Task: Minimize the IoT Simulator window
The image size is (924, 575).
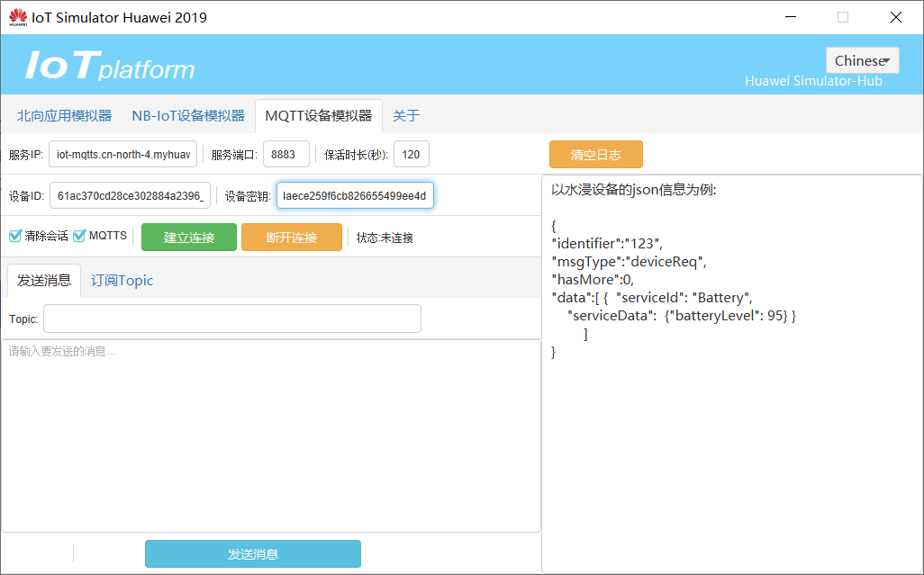Action: click(x=791, y=17)
